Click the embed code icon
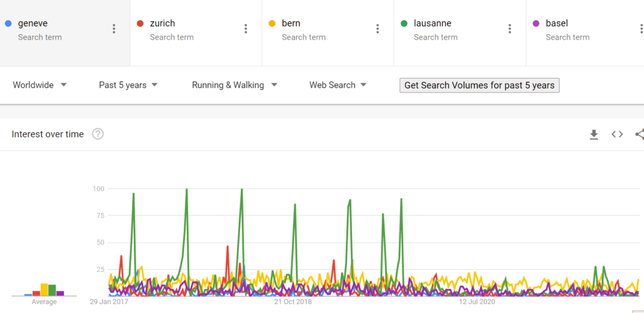The height and width of the screenshot is (313, 644). tap(618, 134)
